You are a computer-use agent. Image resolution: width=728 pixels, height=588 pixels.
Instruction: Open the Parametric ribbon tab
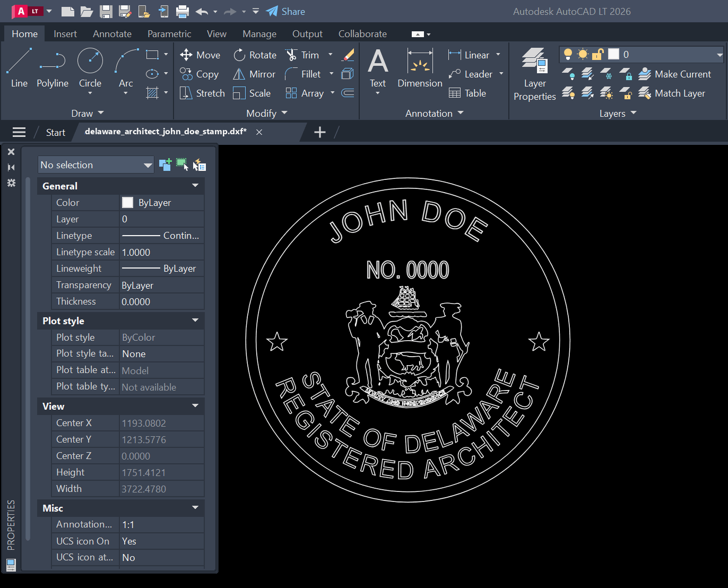tap(169, 34)
